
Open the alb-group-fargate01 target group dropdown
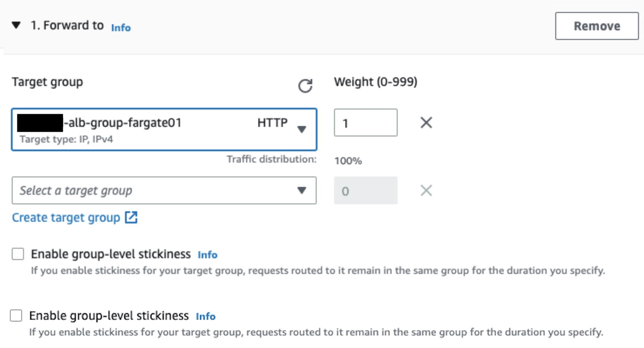[x=302, y=129]
